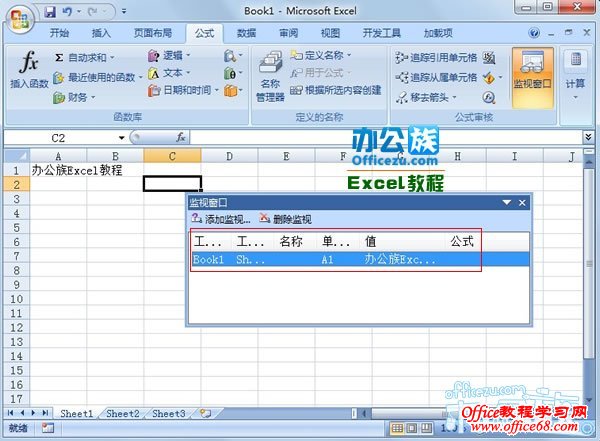
Task: Switch to Page Break Preview in status bar
Action: [x=426, y=428]
